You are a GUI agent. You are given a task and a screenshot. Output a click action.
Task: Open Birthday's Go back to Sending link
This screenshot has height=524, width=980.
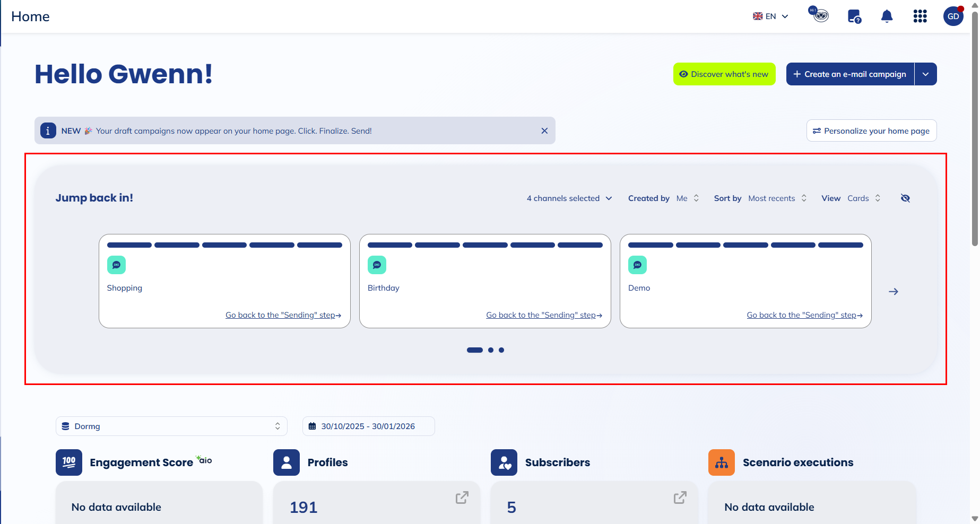pos(544,315)
